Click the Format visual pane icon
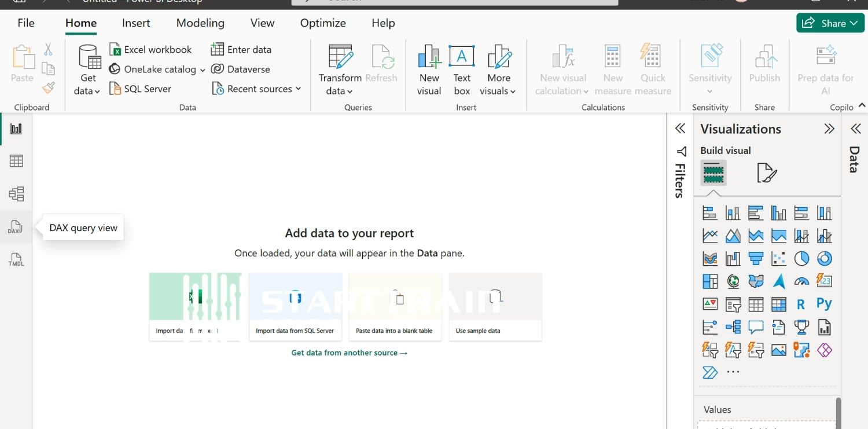The image size is (868, 429). point(766,173)
